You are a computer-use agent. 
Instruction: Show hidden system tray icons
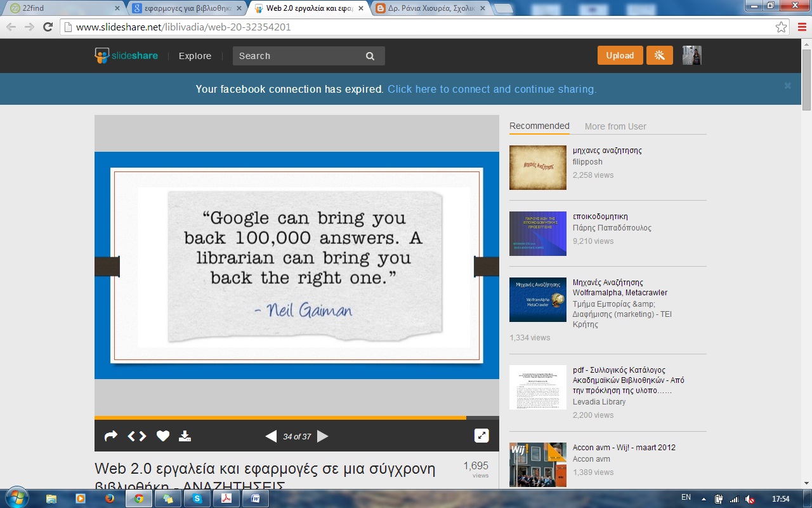pyautogui.click(x=704, y=498)
